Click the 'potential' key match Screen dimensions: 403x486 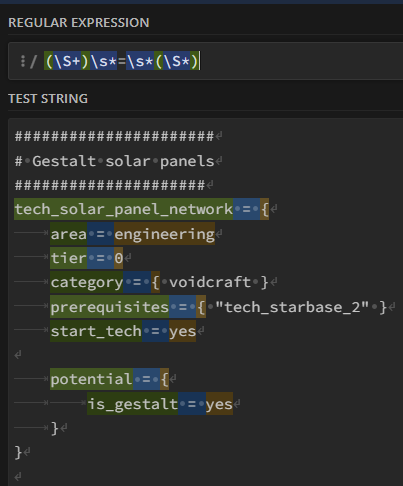click(x=92, y=379)
